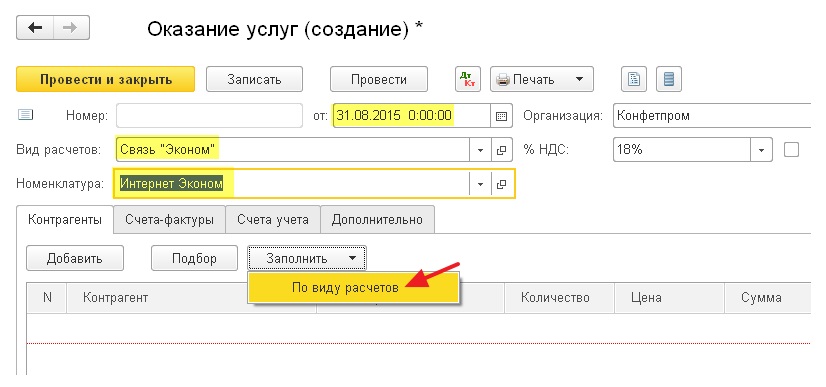Open the Печать dropdown
Viewport: 826px width, 387px height.
tap(542, 80)
